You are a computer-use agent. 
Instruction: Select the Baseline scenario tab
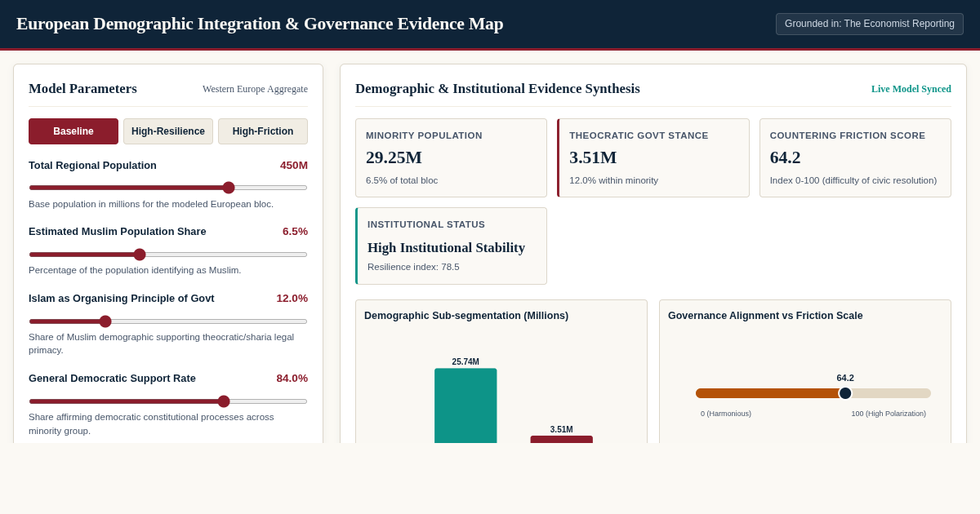point(73,131)
